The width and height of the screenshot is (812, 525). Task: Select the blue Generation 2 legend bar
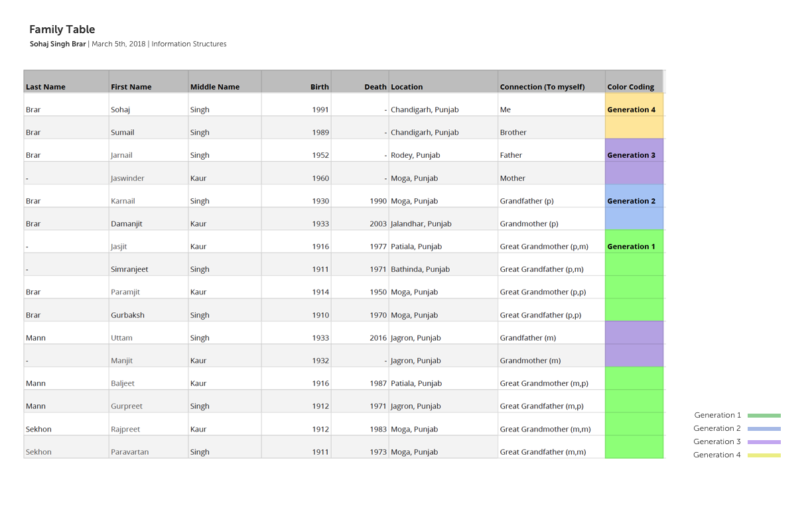tap(764, 429)
